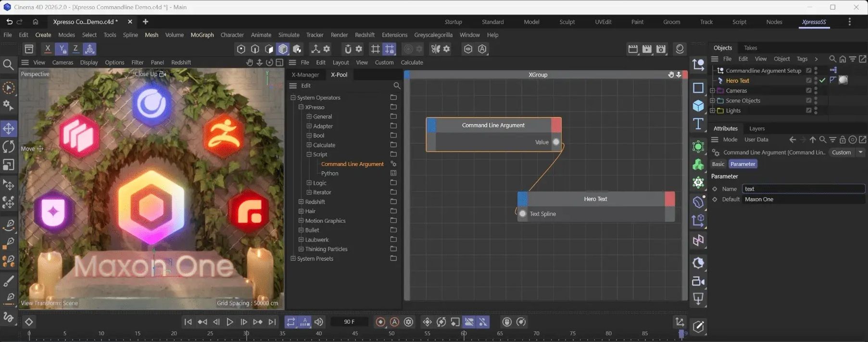Viewport: 868px width, 342px height.
Task: Click the Home icon near the document tab
Action: click(35, 22)
